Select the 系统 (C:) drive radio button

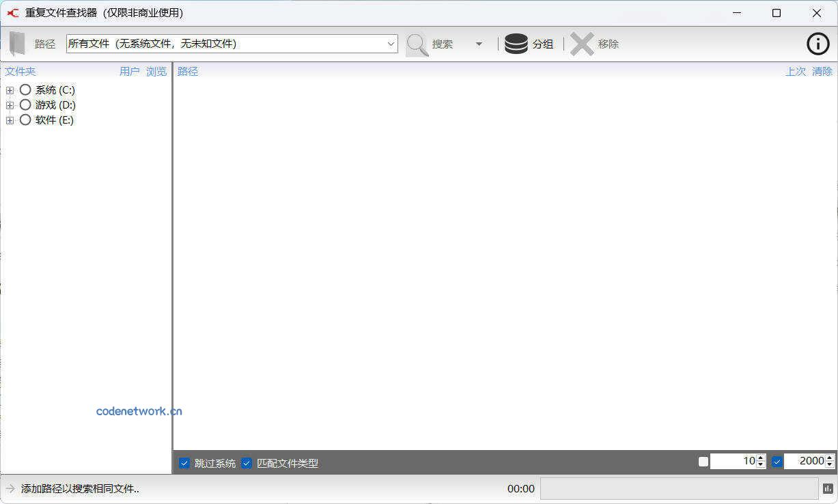tap(25, 89)
